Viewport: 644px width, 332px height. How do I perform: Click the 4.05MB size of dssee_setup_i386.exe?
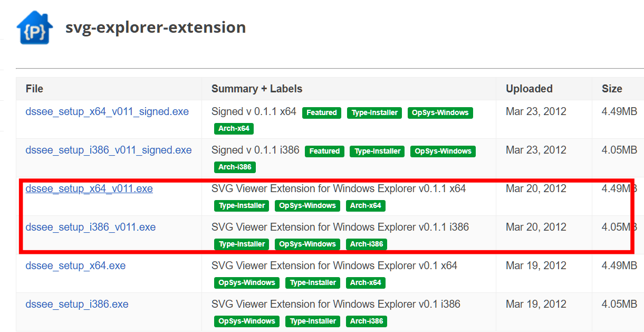pos(619,305)
